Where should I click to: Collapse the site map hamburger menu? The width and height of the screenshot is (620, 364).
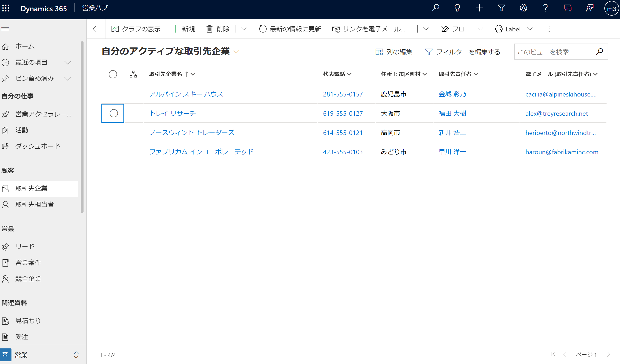click(x=5, y=29)
